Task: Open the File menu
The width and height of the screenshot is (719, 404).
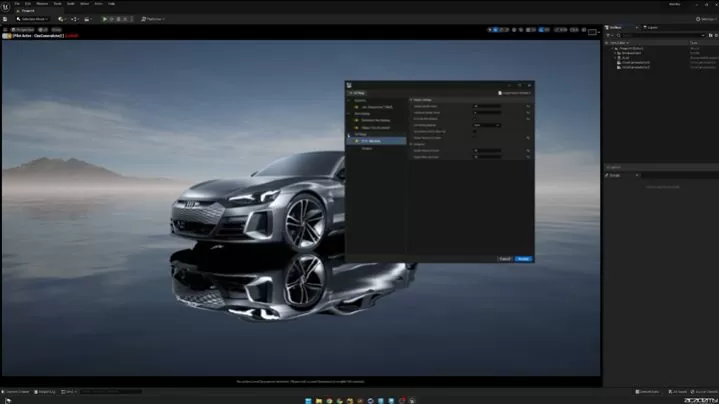Action: 16,4
